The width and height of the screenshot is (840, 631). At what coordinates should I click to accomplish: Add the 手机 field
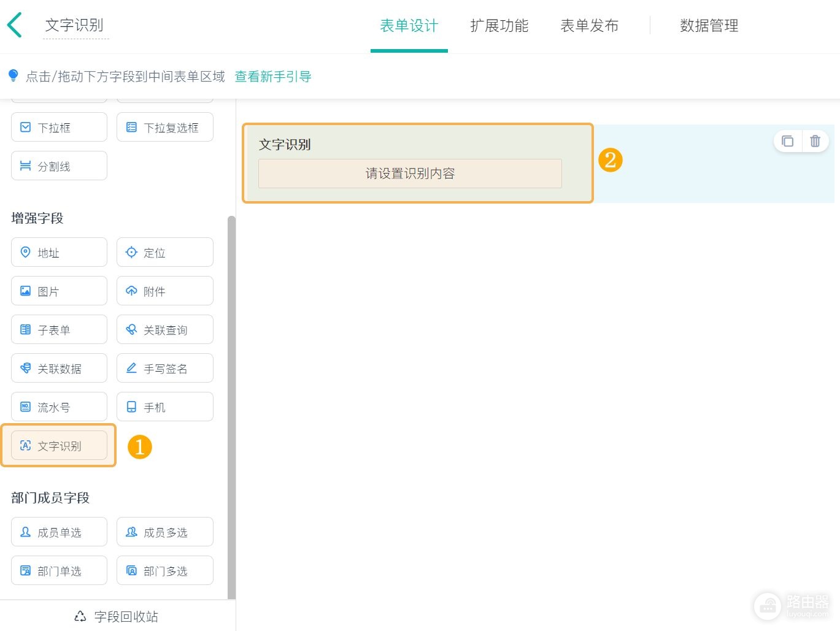(x=165, y=407)
